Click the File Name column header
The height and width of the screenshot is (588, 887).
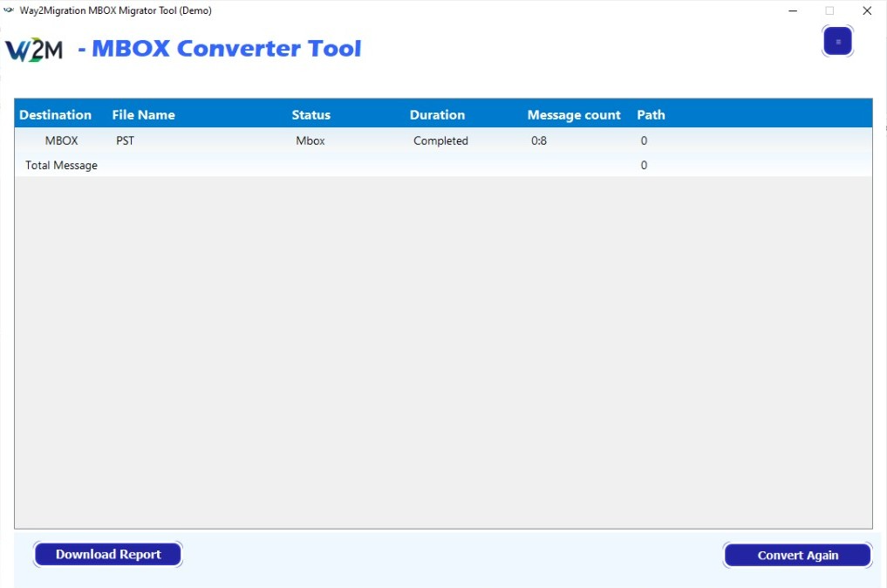pyautogui.click(x=143, y=115)
